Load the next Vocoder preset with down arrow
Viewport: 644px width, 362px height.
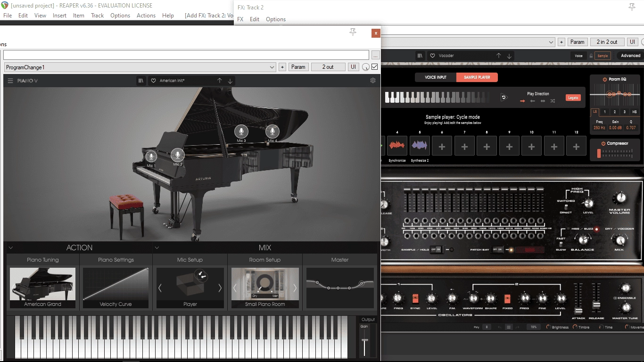tap(509, 56)
